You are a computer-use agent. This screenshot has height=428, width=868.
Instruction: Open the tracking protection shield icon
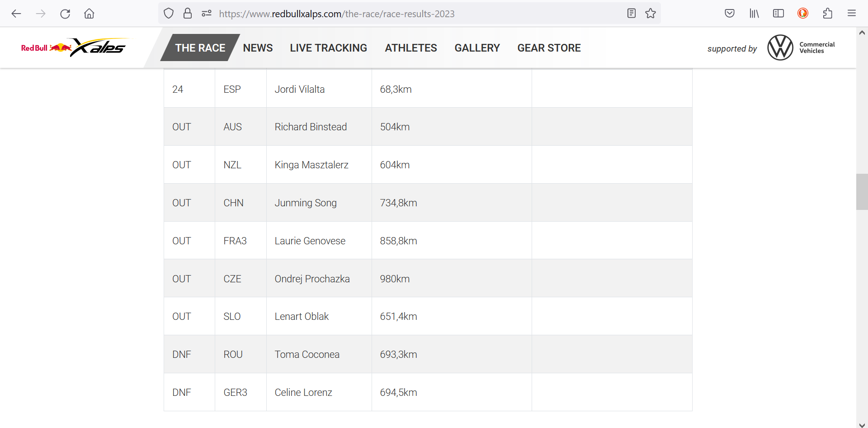(x=169, y=14)
